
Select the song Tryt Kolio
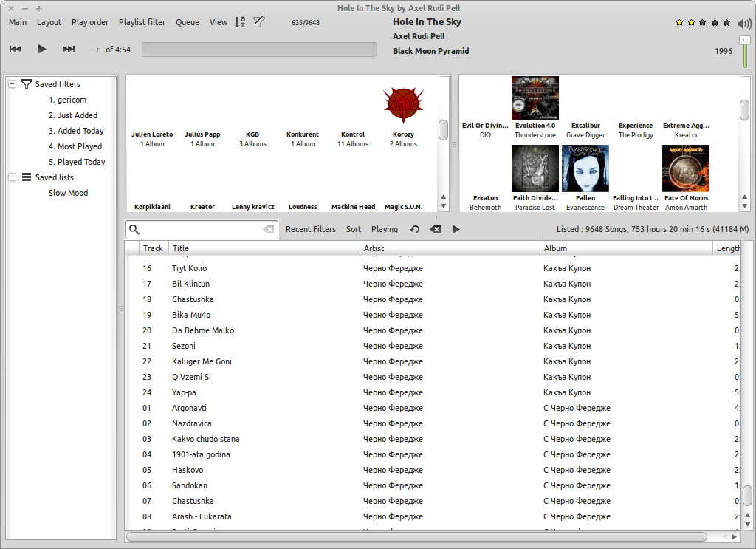433,268
